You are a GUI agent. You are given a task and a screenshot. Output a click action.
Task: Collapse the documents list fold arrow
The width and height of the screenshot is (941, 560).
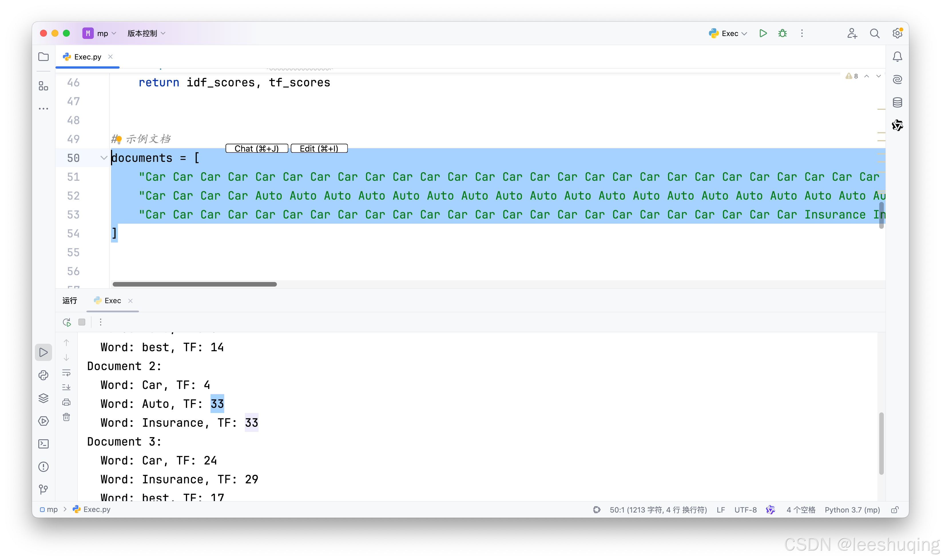tap(104, 158)
